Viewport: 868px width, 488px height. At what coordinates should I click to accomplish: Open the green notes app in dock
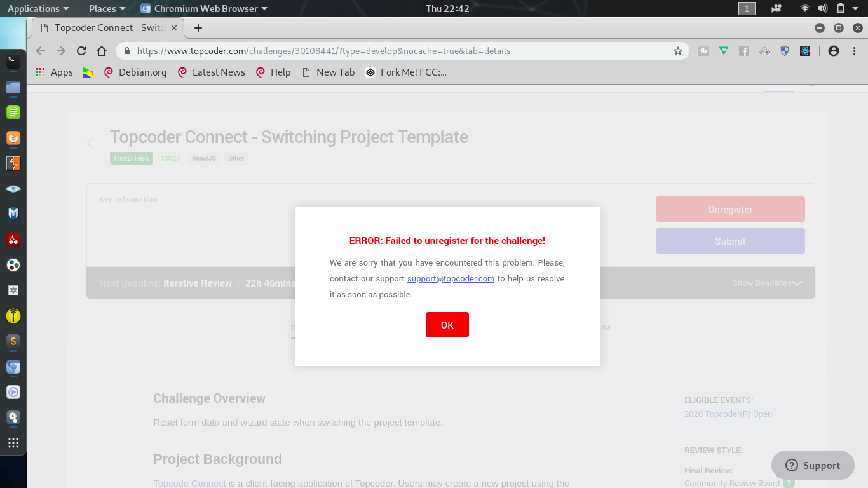(x=13, y=112)
